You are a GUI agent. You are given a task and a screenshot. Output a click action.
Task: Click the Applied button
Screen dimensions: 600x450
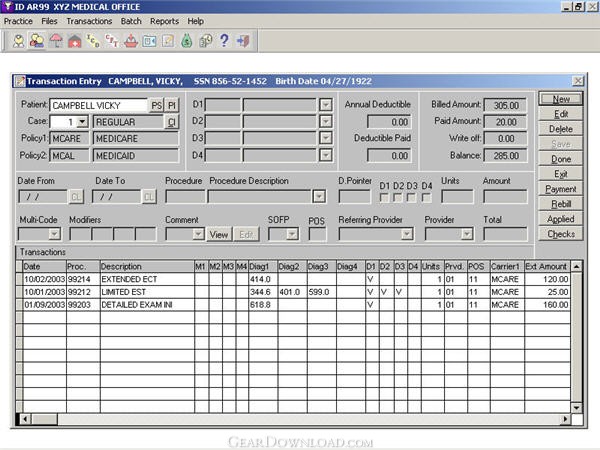pyautogui.click(x=561, y=219)
